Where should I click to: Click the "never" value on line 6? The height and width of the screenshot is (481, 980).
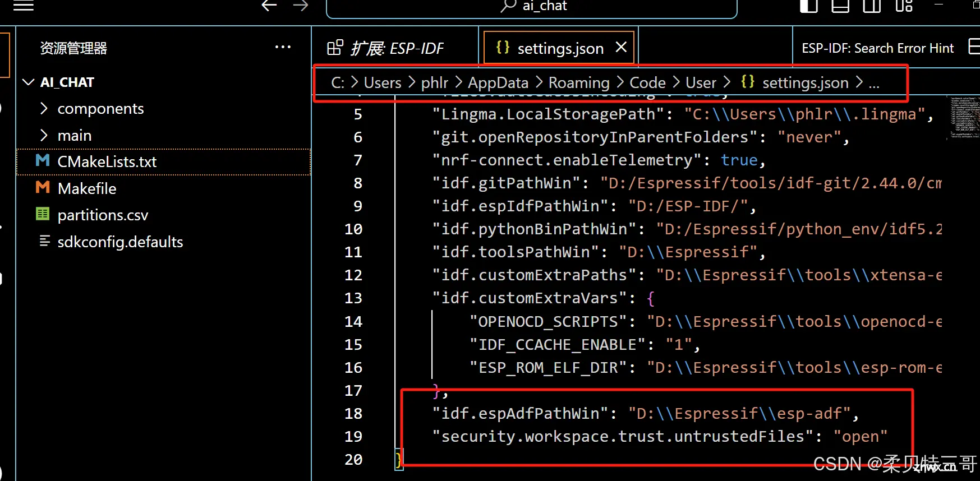tap(809, 137)
